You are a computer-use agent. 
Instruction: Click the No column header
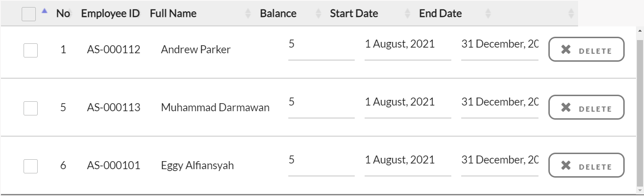pyautogui.click(x=63, y=14)
